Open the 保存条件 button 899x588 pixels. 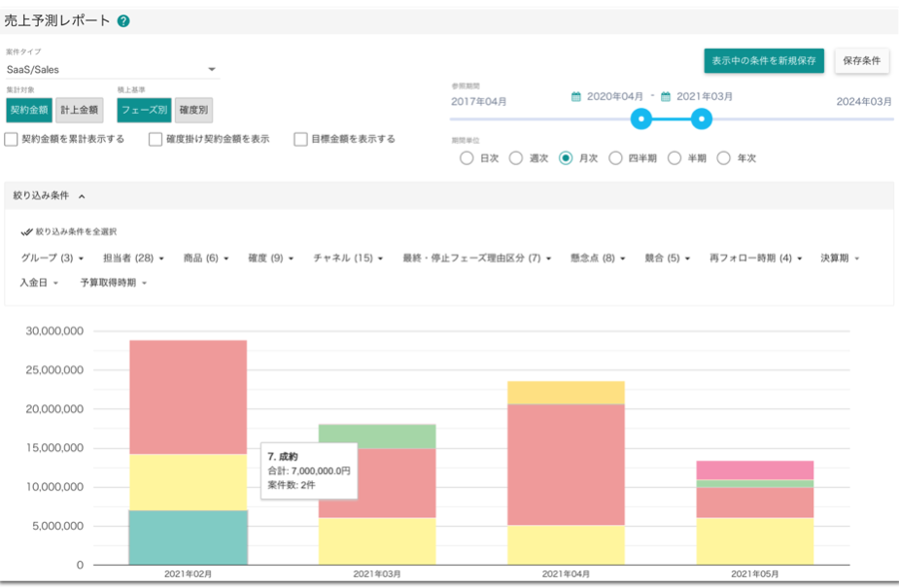861,60
